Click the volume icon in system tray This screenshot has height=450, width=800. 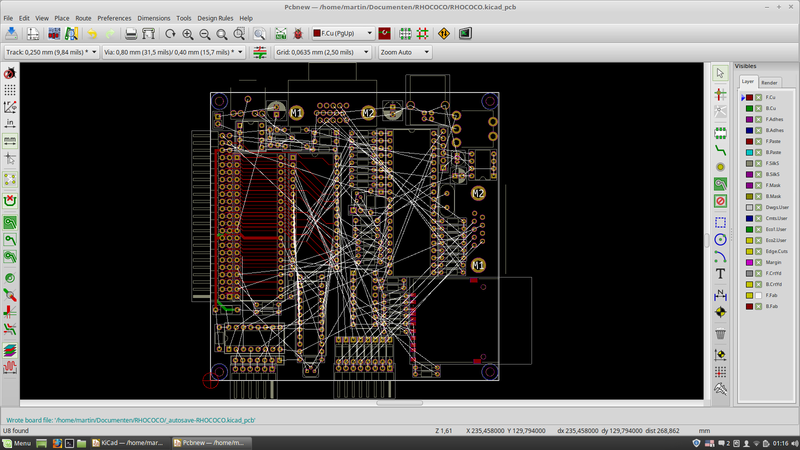pyautogui.click(x=794, y=443)
